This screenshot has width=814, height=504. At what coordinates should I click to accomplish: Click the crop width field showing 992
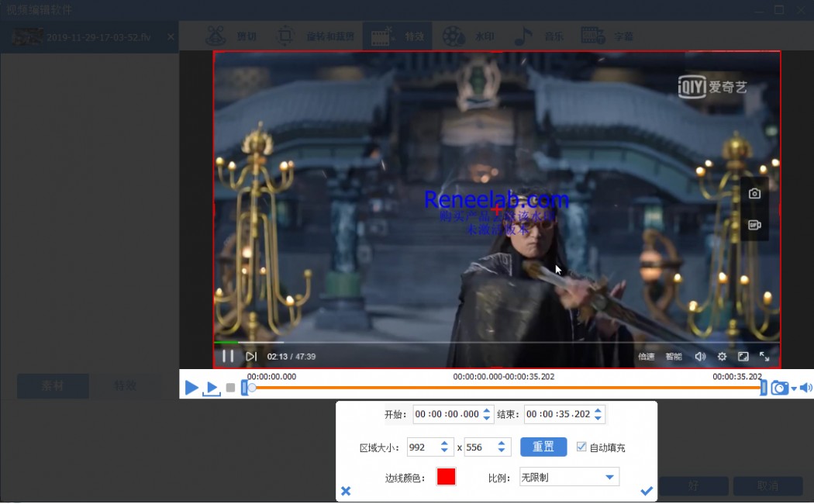pos(423,447)
